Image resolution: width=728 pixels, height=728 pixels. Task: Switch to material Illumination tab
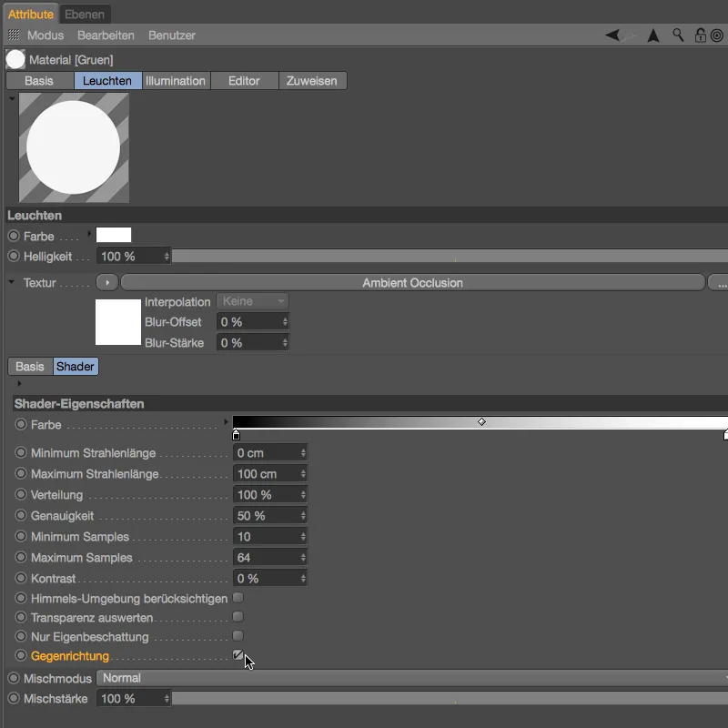coord(176,81)
